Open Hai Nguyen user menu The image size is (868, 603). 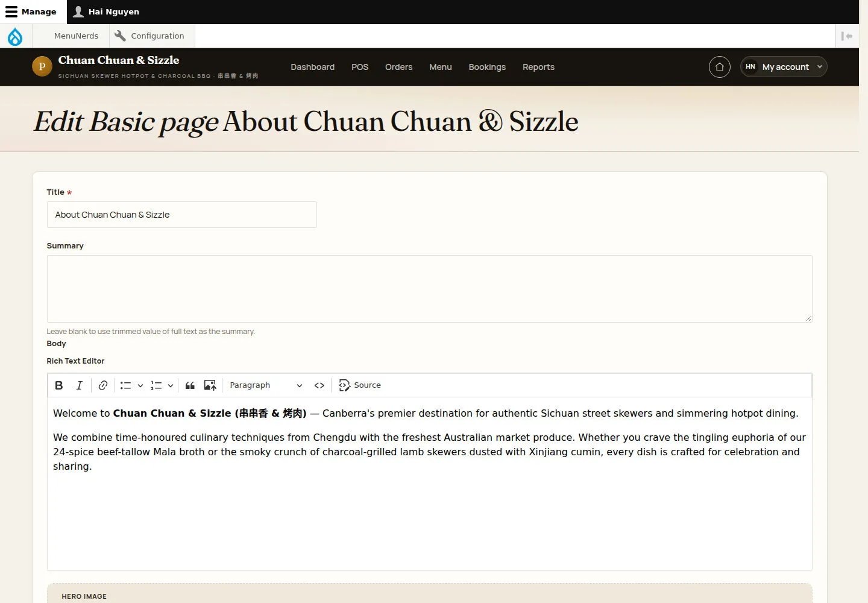[x=106, y=12]
